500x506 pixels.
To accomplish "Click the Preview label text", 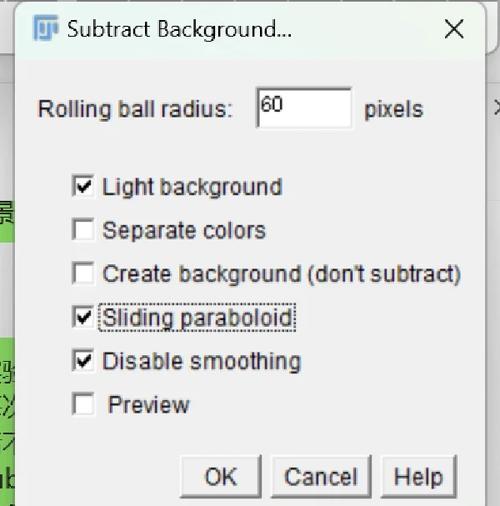I will (x=149, y=405).
